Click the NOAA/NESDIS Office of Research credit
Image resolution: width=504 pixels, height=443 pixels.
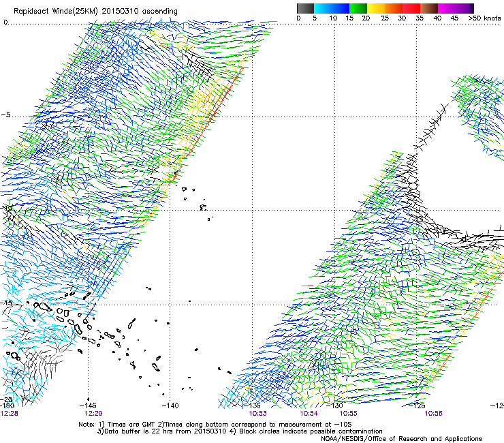coord(401,439)
